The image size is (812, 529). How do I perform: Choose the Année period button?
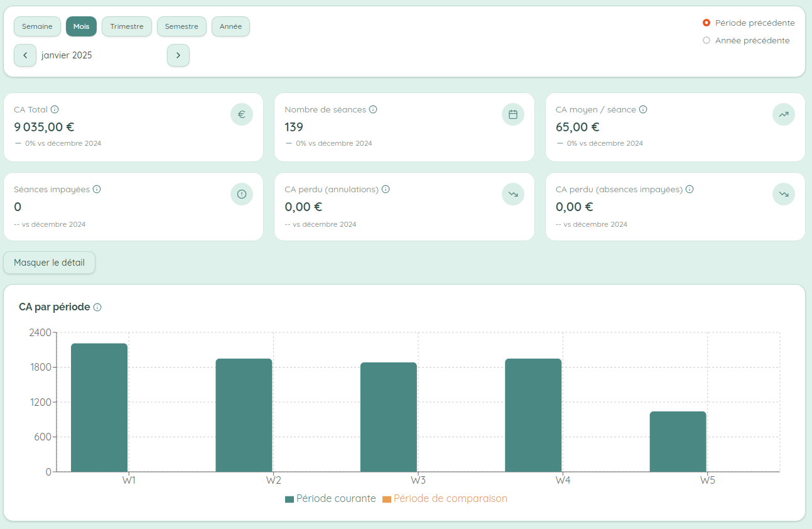coord(230,26)
